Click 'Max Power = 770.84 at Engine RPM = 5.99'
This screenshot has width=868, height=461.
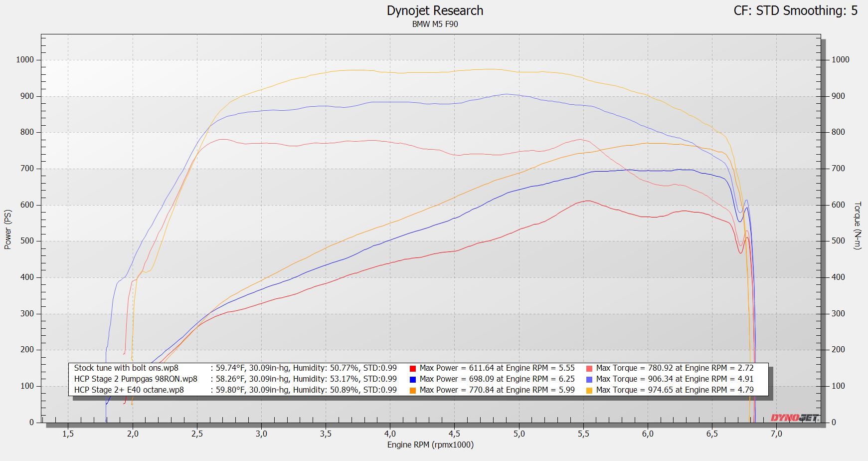[497, 390]
